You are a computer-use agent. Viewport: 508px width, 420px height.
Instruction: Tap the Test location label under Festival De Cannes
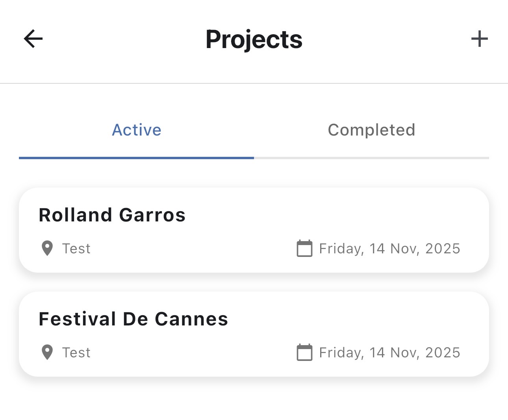[76, 352]
